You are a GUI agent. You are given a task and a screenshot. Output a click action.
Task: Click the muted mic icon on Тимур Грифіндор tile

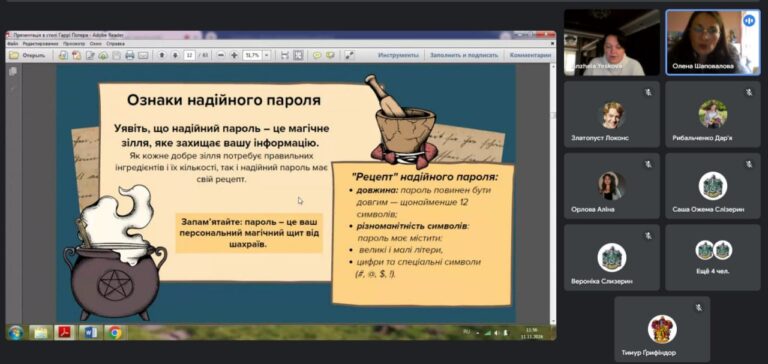click(x=698, y=307)
